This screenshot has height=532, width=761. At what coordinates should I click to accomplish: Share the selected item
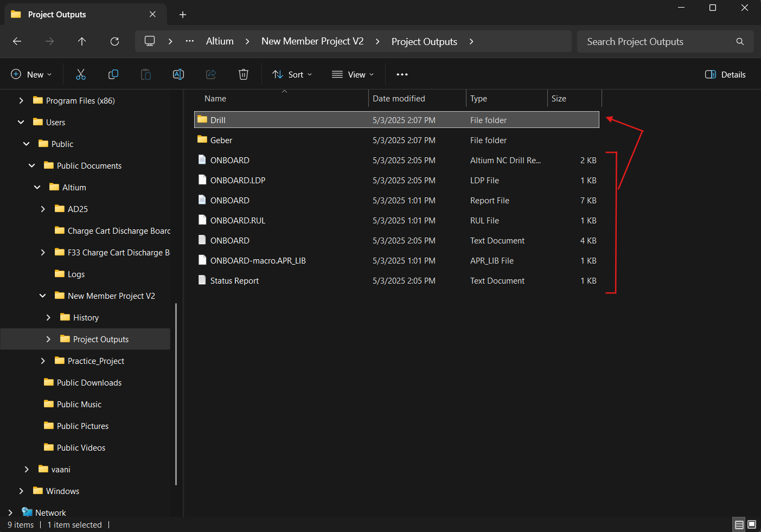[211, 74]
